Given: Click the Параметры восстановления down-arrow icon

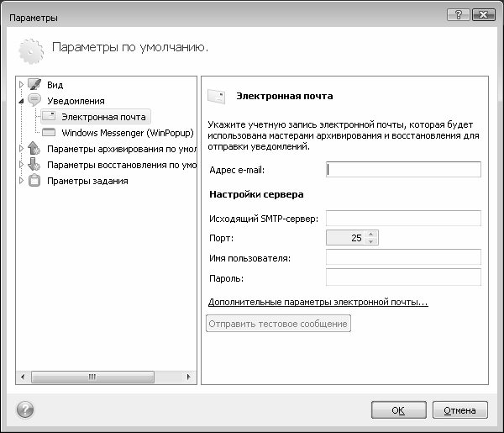Looking at the screenshot, I should (34, 164).
